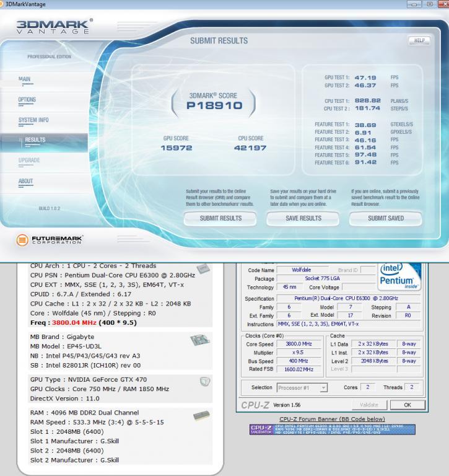This screenshot has height=476, width=449.
Task: Click the Specification field in CPU-Z
Action: 349,298
